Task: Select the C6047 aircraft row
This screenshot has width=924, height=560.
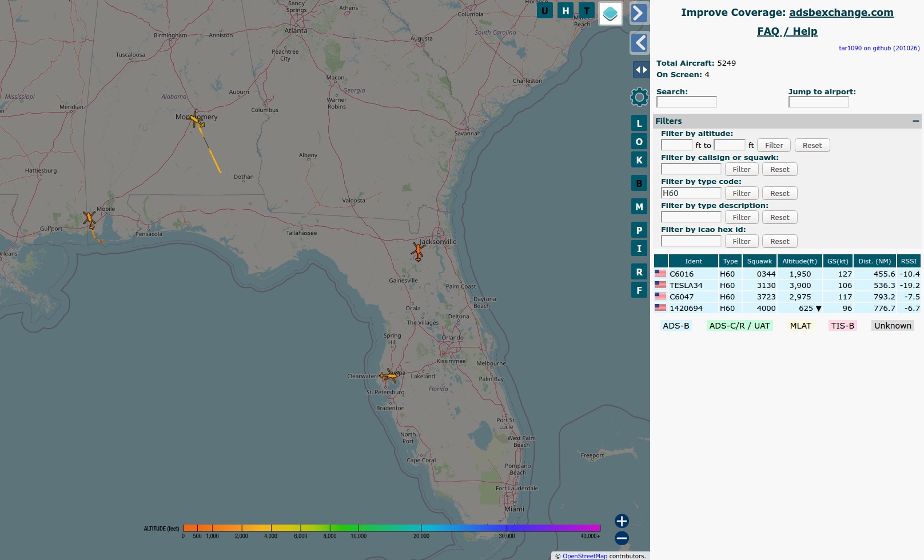Action: click(x=787, y=297)
